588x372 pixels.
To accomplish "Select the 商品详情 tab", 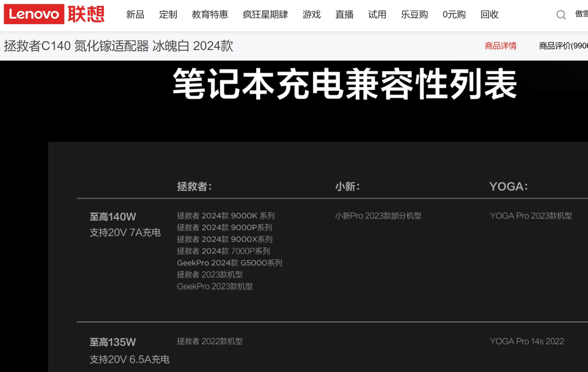I will 501,46.
